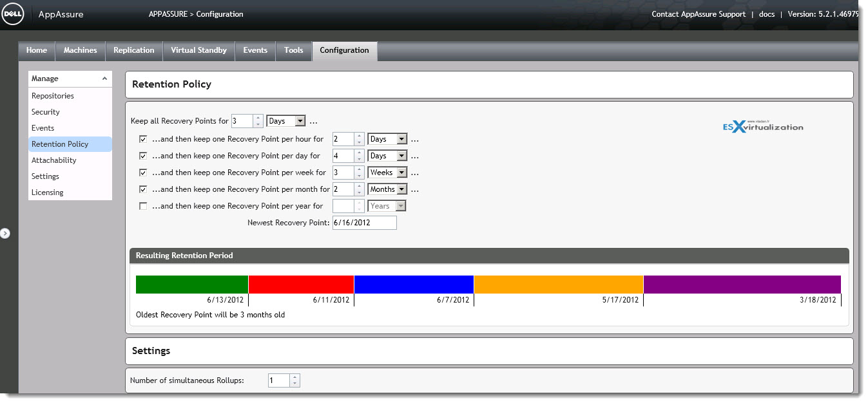Decrease the Keep all Recovery Points value
This screenshot has height=403, width=868.
[x=258, y=124]
